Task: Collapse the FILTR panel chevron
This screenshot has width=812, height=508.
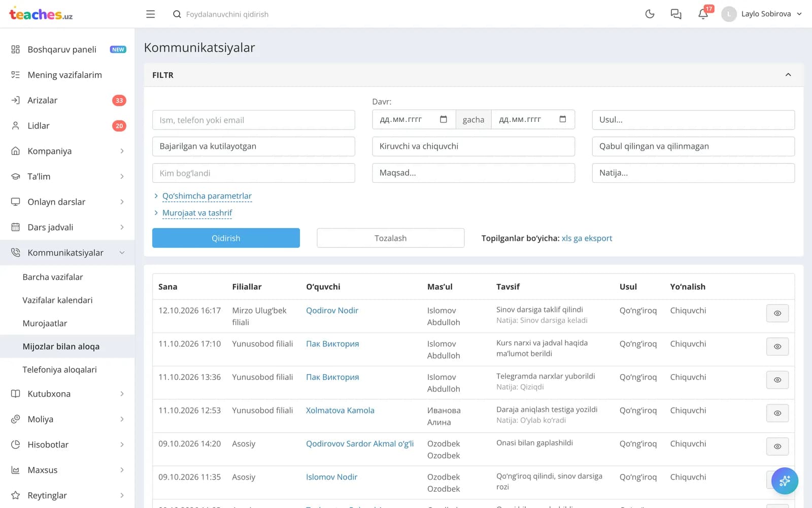Action: [x=788, y=75]
